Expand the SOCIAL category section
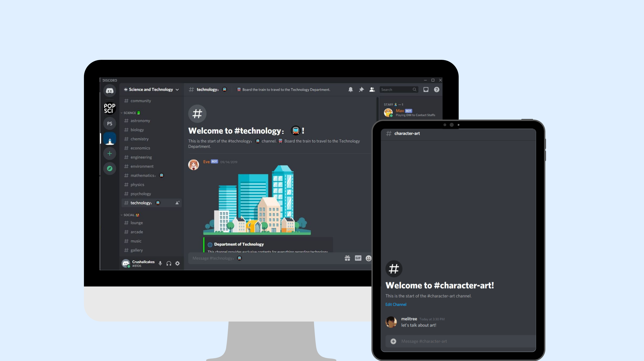 131,215
